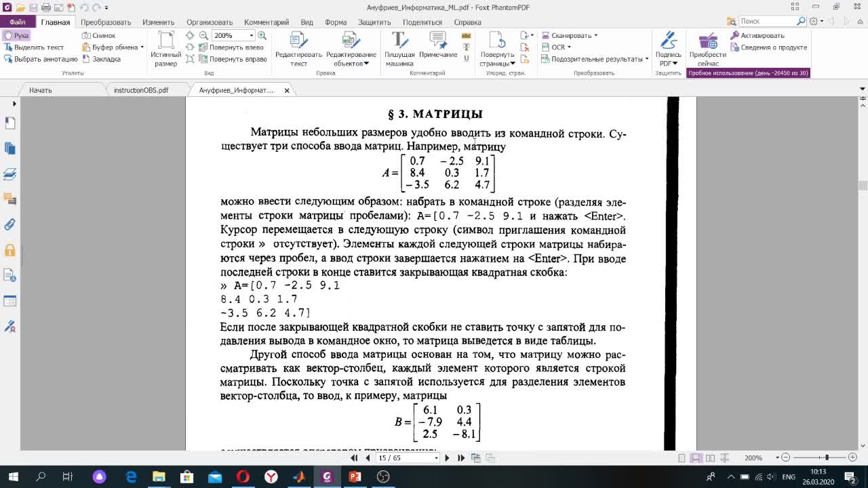Expand Повернуть страницы dropdown
Image resolution: width=868 pixels, height=488 pixels.
point(513,64)
